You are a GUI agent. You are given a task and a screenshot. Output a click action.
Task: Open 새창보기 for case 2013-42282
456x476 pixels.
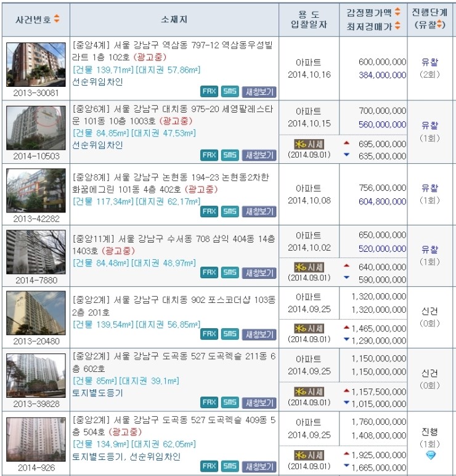259,212
